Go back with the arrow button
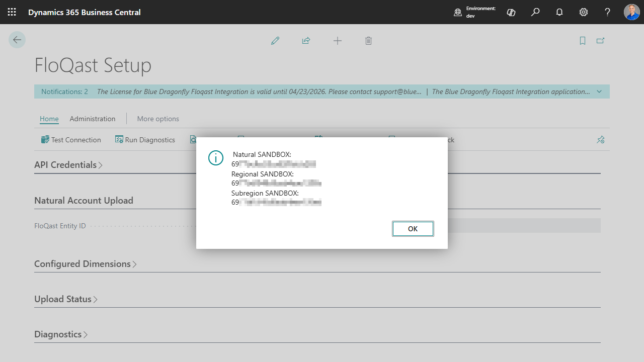 [17, 40]
